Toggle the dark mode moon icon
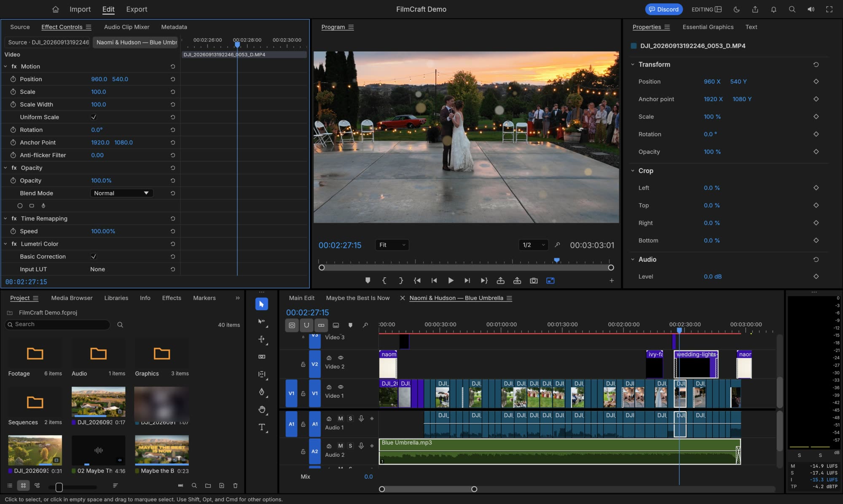 pos(736,9)
